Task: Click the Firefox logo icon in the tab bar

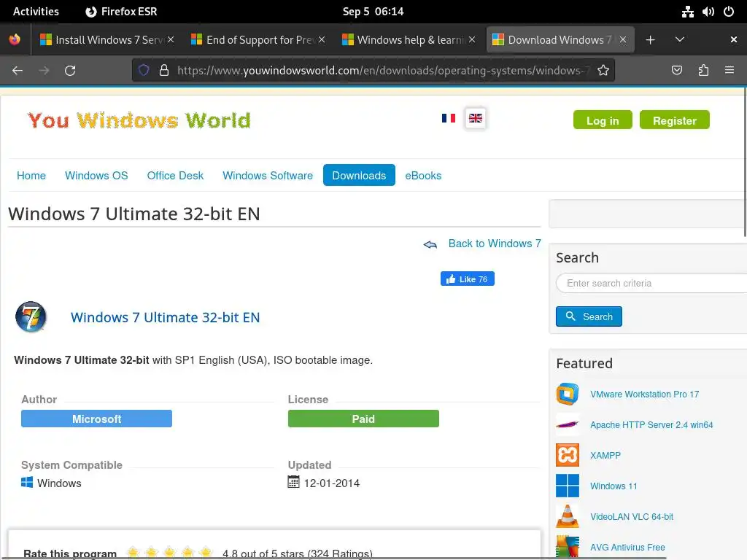Action: click(15, 39)
